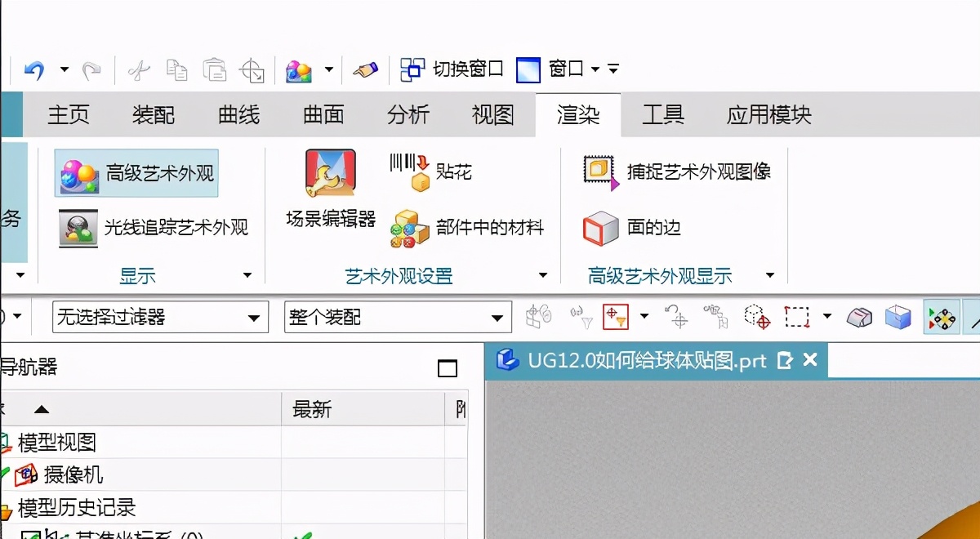This screenshot has width=980, height=539.
Task: Open the 窗口 window menu
Action: pos(558,69)
